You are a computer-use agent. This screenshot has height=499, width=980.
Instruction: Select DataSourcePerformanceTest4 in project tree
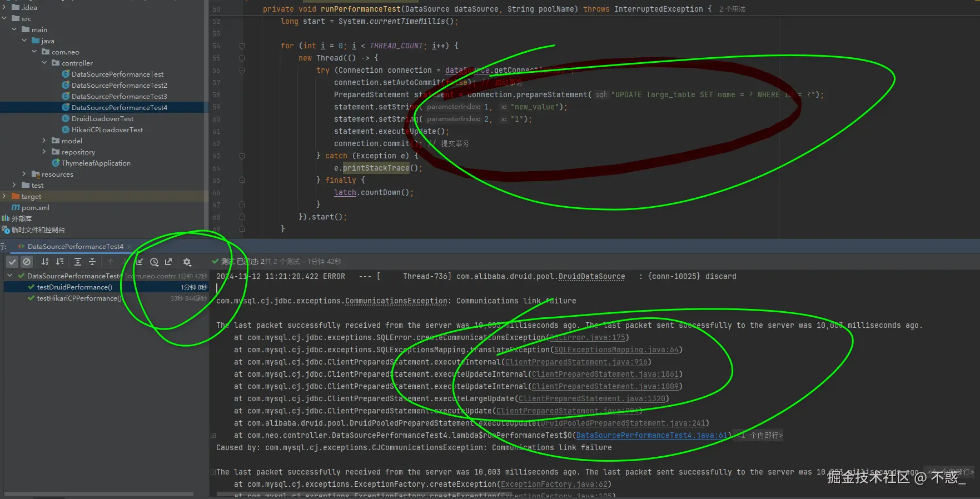pyautogui.click(x=115, y=107)
